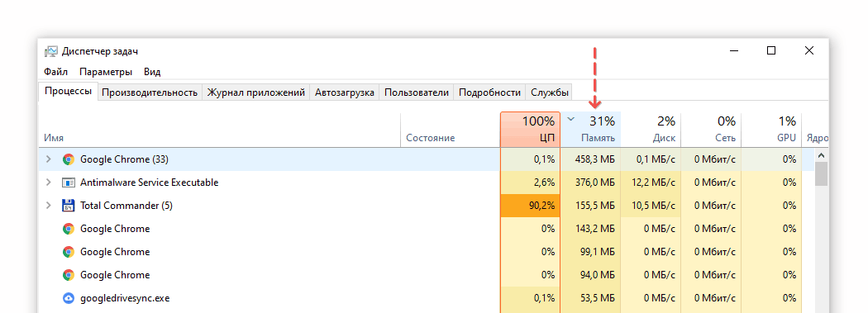Maximize the Диспетчер задач window
The image size is (868, 313).
tap(771, 51)
